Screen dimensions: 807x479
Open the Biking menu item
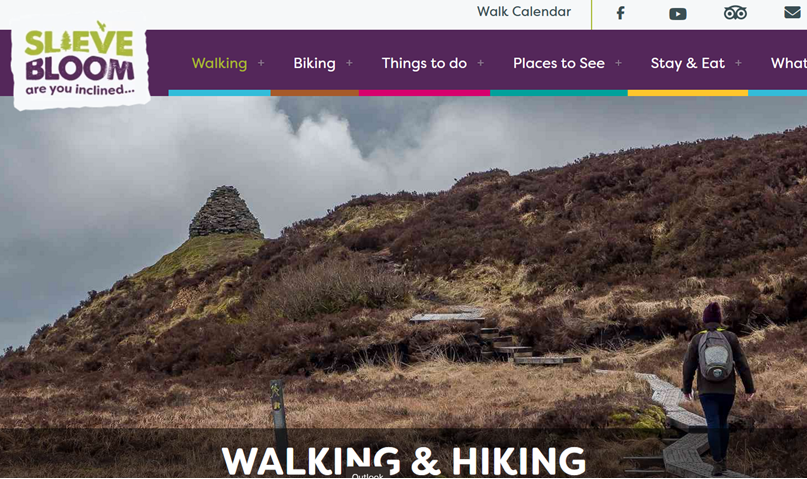coord(314,63)
